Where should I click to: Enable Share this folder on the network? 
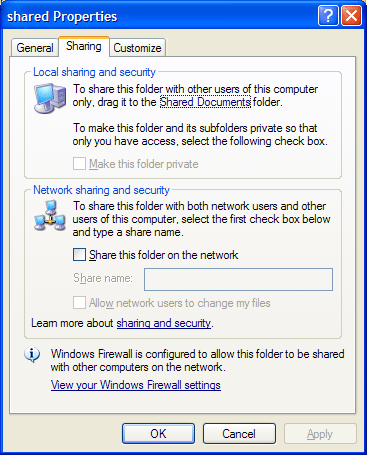tap(79, 255)
